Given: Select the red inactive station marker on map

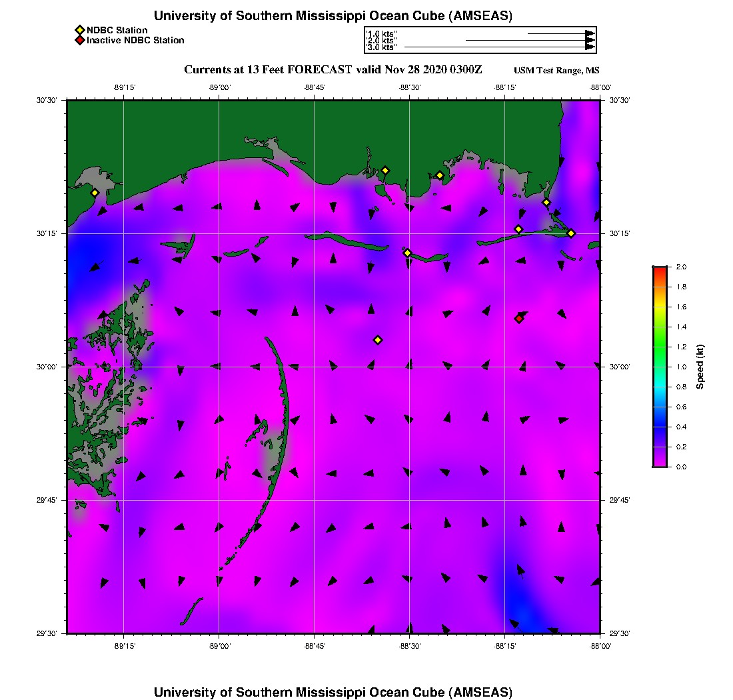Looking at the screenshot, I should [518, 319].
